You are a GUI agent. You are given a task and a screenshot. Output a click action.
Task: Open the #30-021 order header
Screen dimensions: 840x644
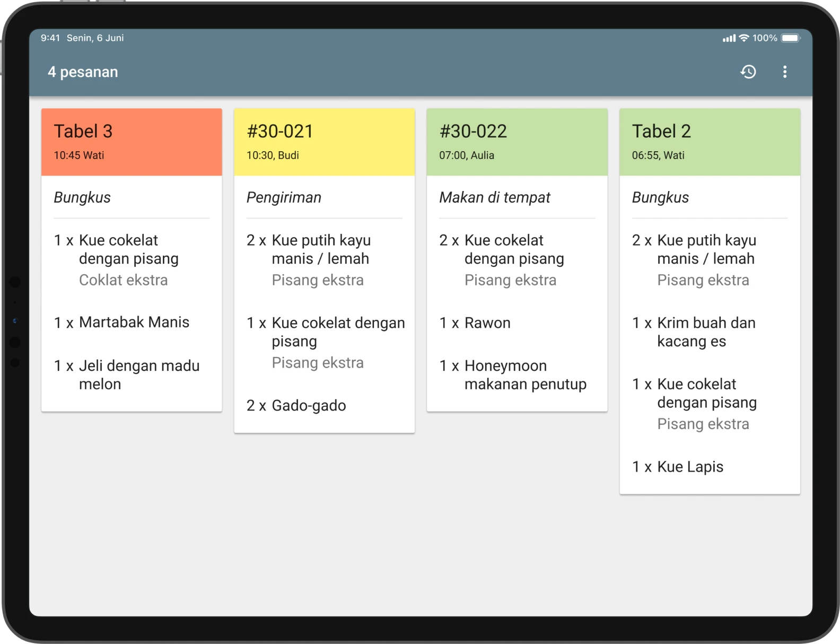point(324,142)
